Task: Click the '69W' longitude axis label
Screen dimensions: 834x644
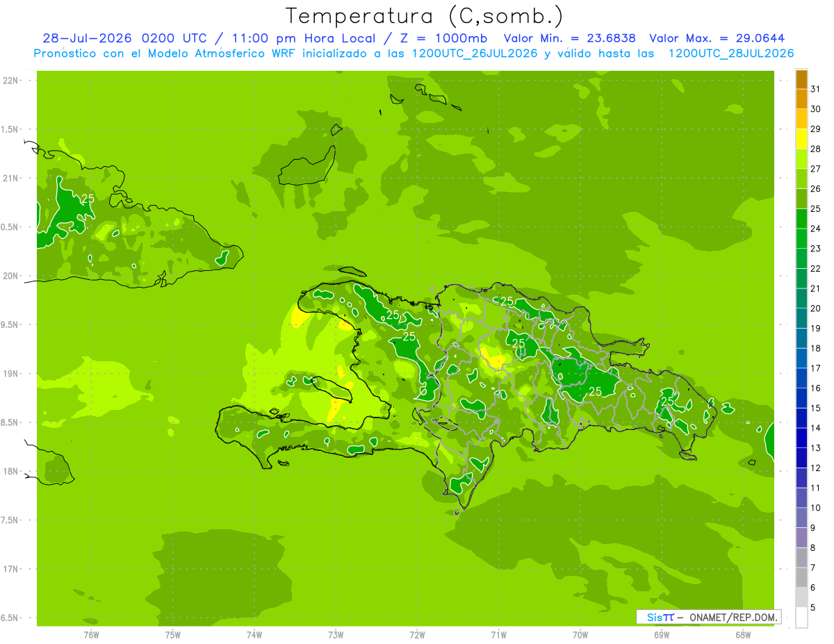Action: pos(662,635)
